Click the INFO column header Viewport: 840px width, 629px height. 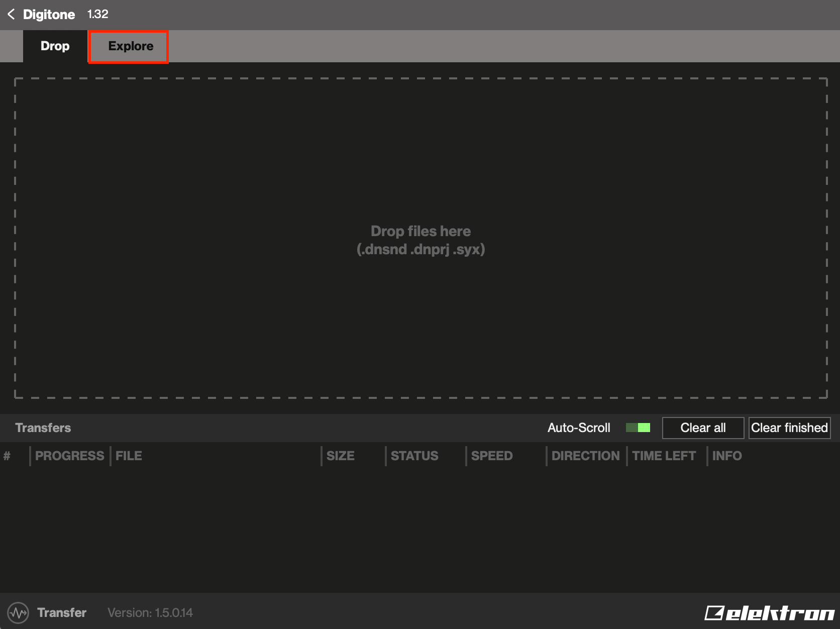pyautogui.click(x=727, y=456)
